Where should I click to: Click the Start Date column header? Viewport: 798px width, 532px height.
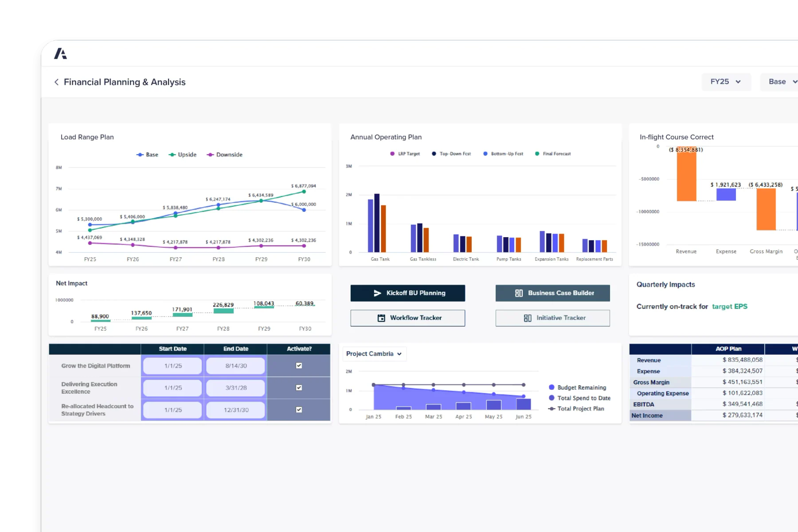point(172,349)
